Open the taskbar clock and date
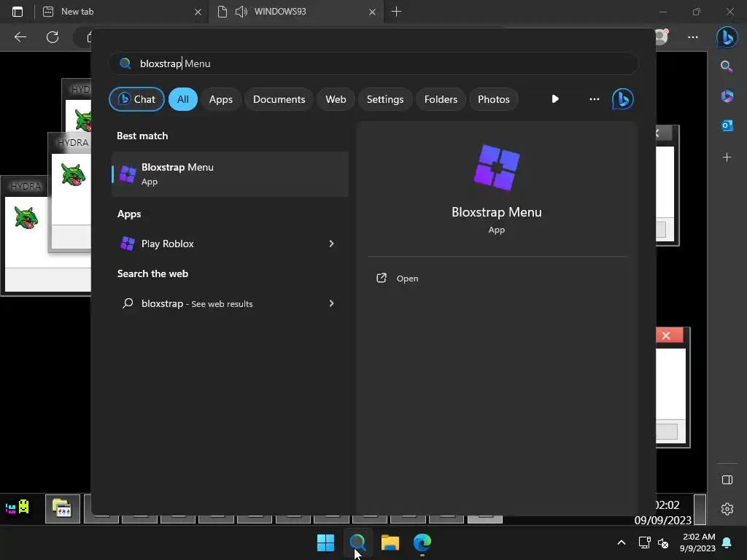This screenshot has width=747, height=560. 698,542
